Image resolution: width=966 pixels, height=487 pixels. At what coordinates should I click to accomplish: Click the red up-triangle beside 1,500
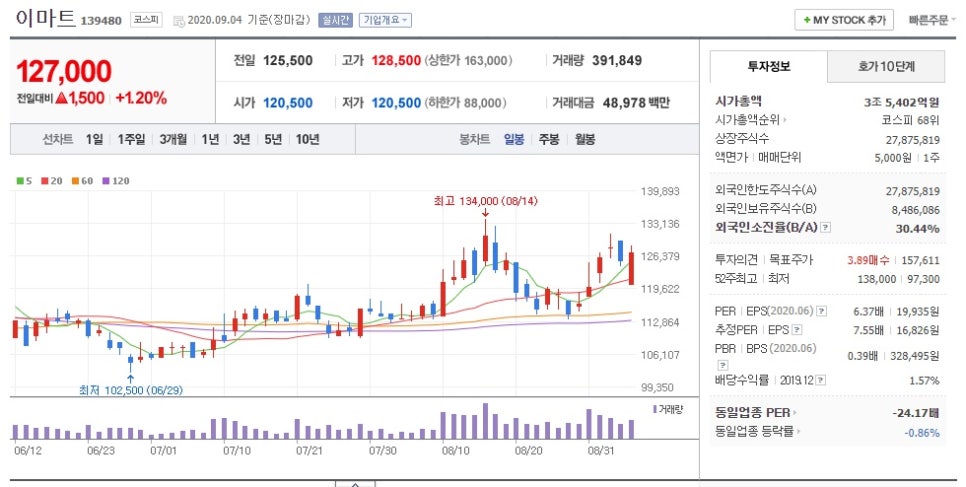coord(61,97)
